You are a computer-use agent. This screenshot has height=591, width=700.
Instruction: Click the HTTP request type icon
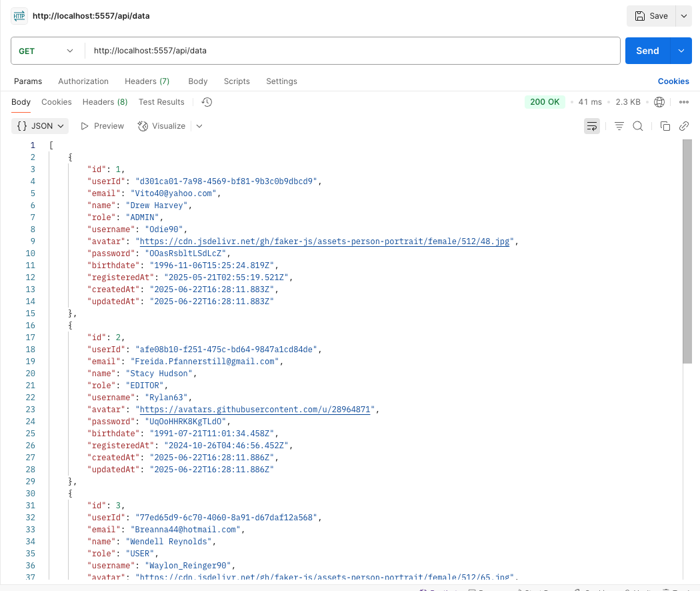pyautogui.click(x=19, y=16)
